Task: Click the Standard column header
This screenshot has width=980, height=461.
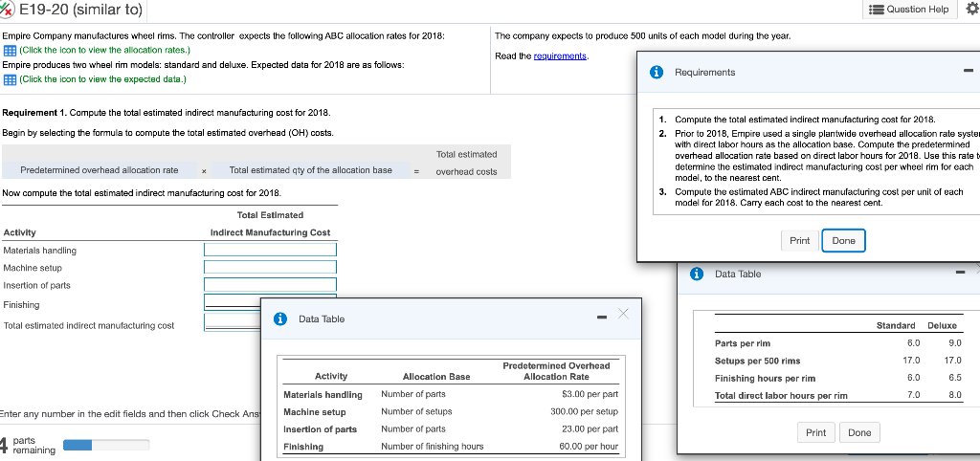Action: click(x=896, y=325)
